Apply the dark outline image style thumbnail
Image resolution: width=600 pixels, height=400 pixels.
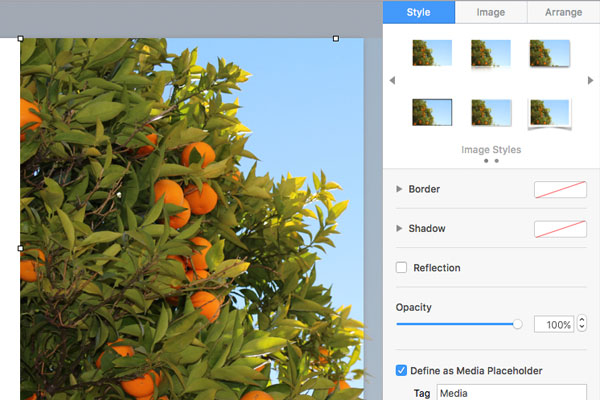pyautogui.click(x=432, y=112)
